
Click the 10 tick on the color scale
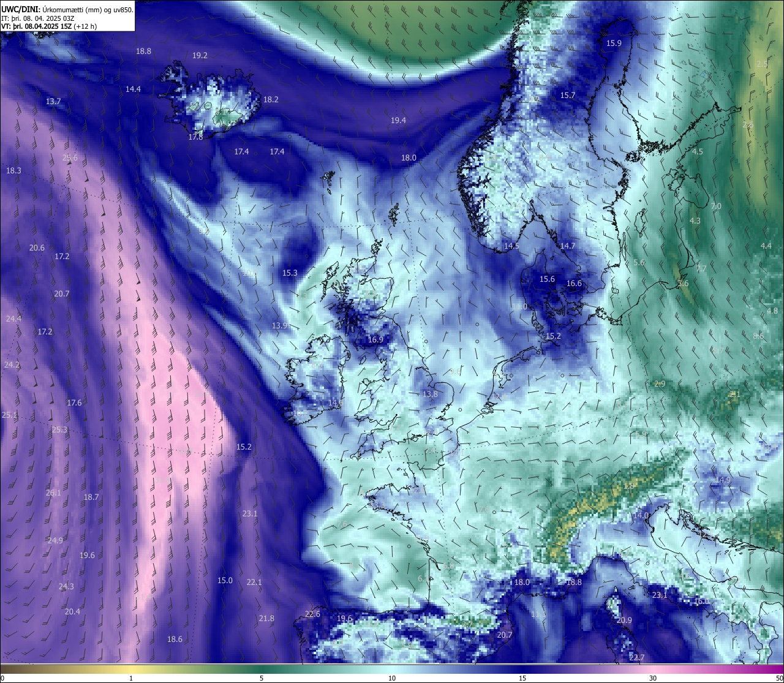392,678
